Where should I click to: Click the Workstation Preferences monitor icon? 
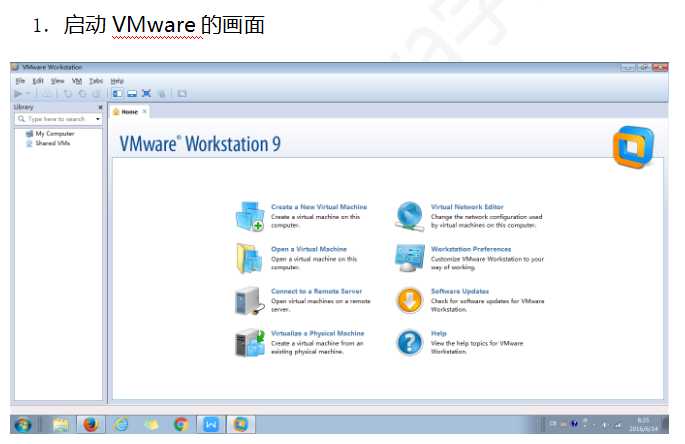(409, 258)
